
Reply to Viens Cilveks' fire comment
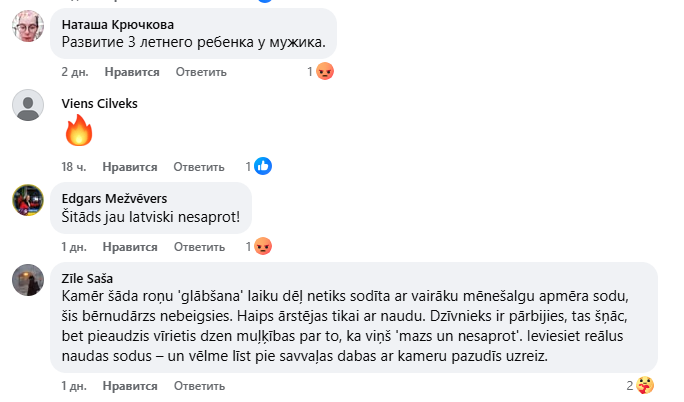(x=198, y=166)
